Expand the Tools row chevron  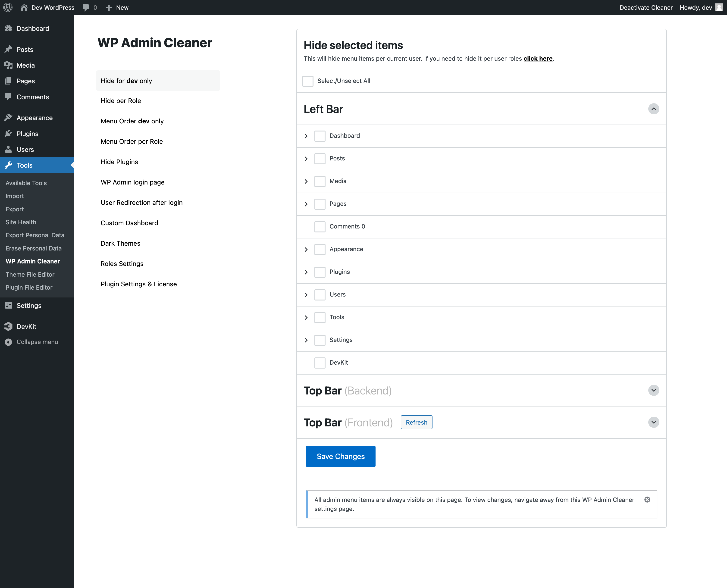click(306, 317)
